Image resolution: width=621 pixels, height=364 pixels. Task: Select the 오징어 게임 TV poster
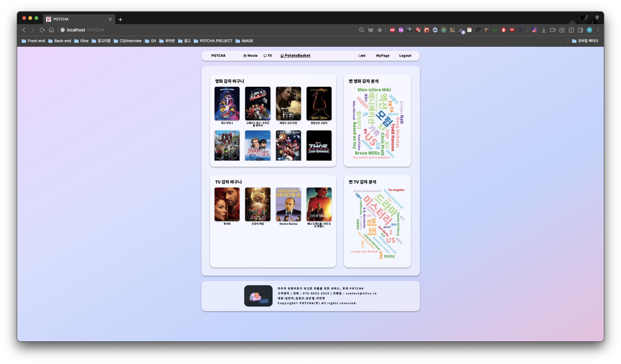[257, 204]
